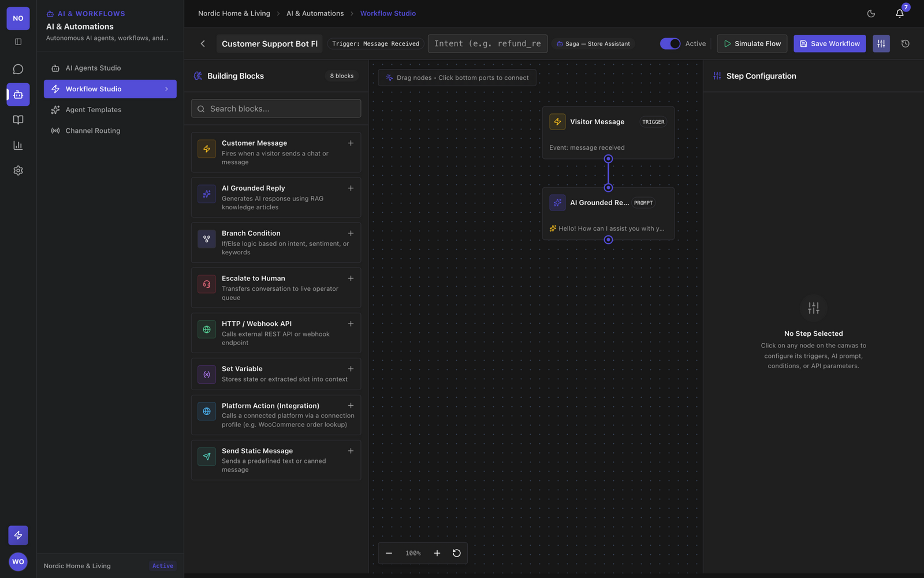Zoom in the canvas with plus

pyautogui.click(x=437, y=553)
